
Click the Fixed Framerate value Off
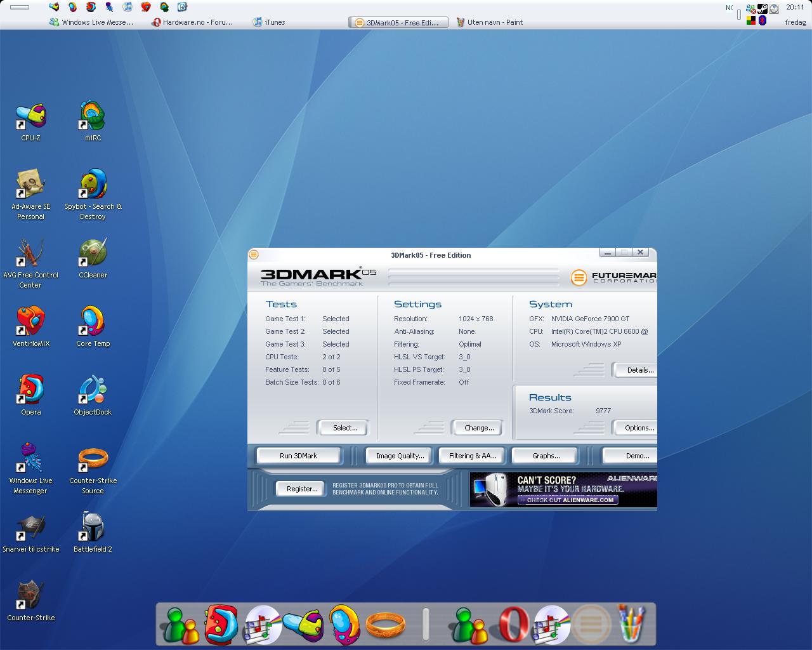pyautogui.click(x=464, y=382)
